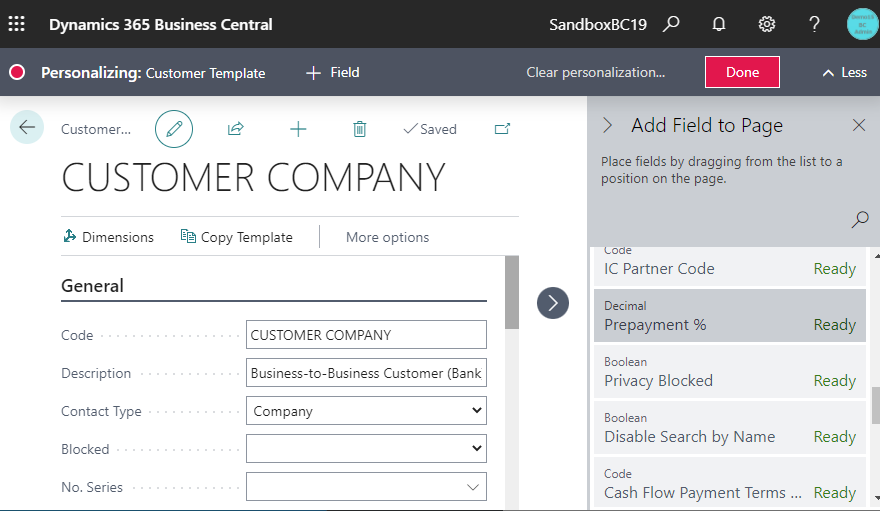The height and width of the screenshot is (511, 880).
Task: Finish personalizing with Done button
Action: pyautogui.click(x=742, y=72)
